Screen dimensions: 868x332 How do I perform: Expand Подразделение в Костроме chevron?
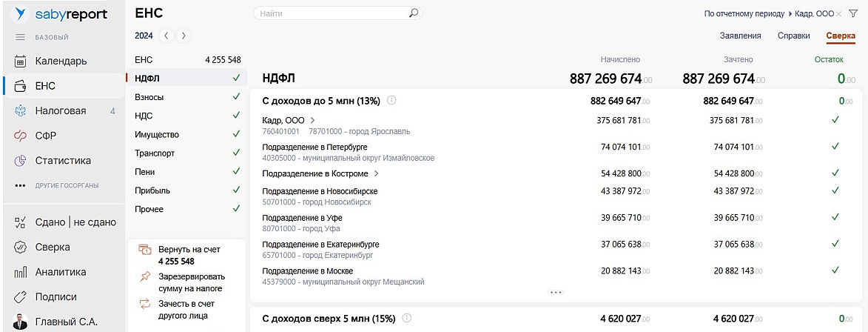coord(376,173)
